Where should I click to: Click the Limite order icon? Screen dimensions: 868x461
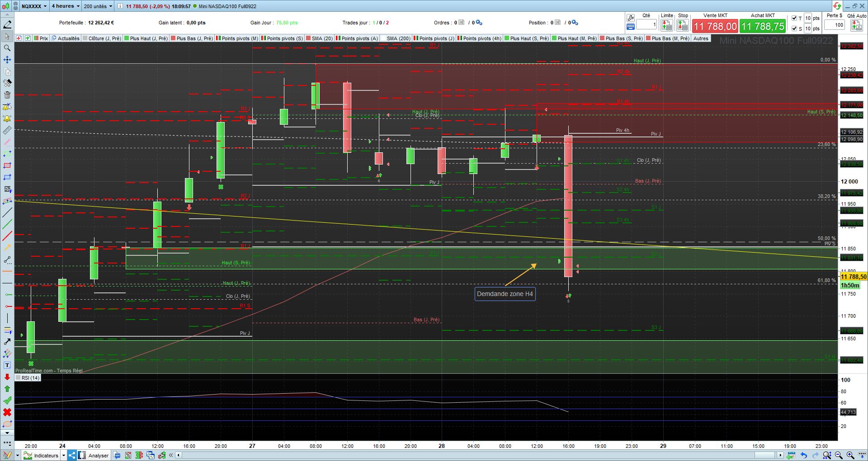click(666, 25)
